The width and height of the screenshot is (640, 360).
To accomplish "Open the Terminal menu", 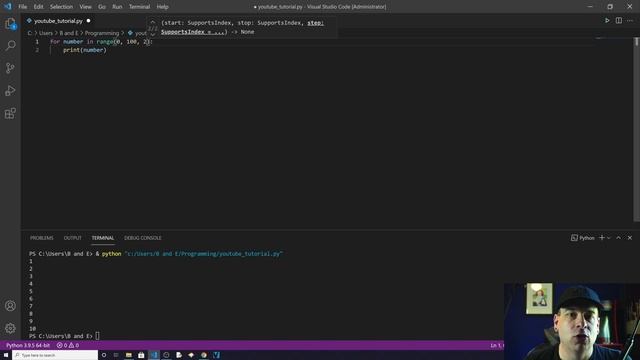I will [x=139, y=7].
